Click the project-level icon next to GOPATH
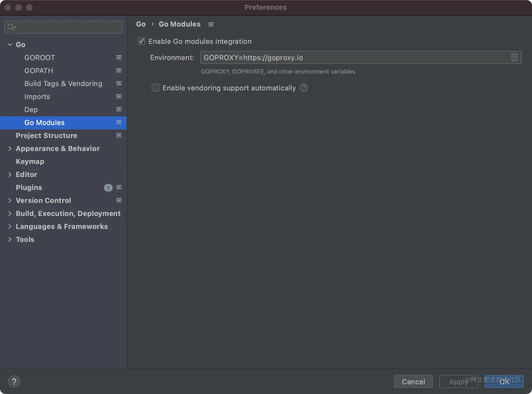 click(119, 70)
